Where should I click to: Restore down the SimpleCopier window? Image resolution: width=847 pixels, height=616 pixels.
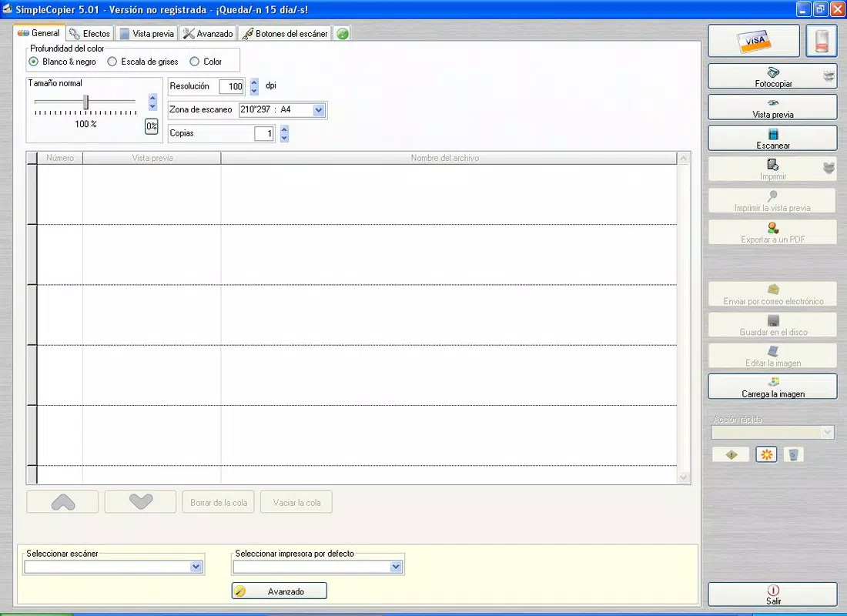[820, 9]
